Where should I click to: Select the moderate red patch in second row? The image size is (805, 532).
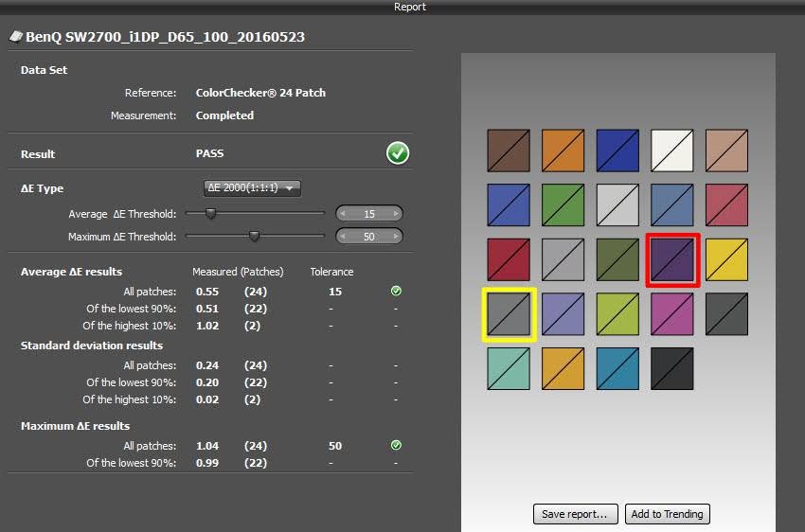726,205
